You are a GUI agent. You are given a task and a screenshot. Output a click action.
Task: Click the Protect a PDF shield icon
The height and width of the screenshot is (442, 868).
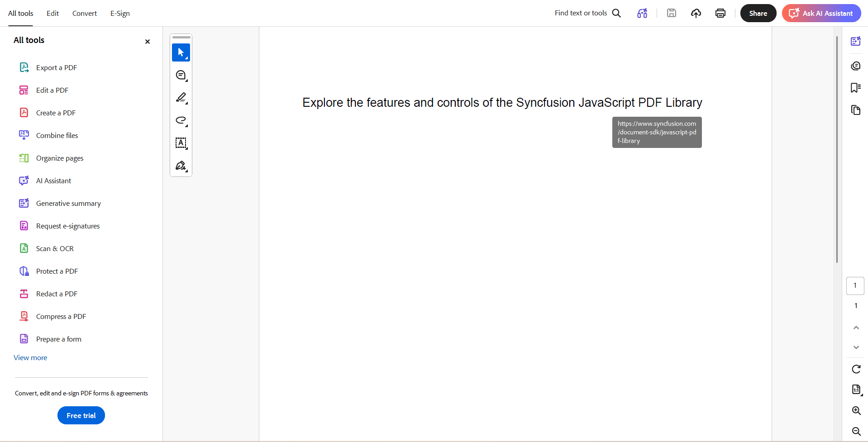pyautogui.click(x=24, y=271)
